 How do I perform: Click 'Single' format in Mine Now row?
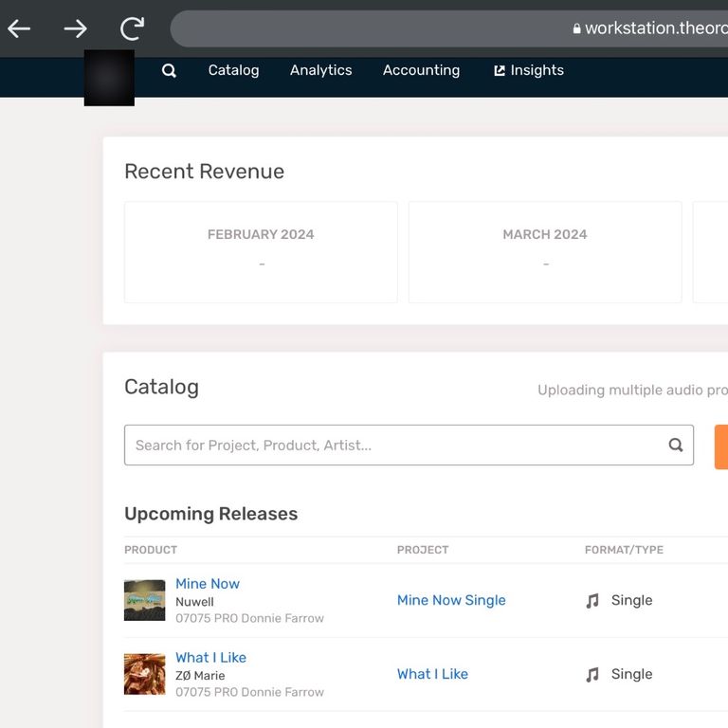point(631,600)
